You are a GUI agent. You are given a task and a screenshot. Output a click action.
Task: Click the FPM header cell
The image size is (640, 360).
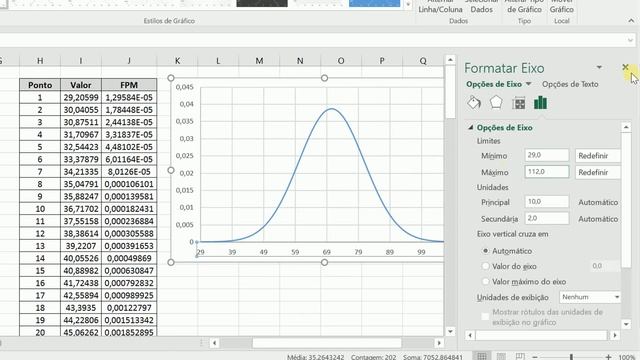[129, 85]
